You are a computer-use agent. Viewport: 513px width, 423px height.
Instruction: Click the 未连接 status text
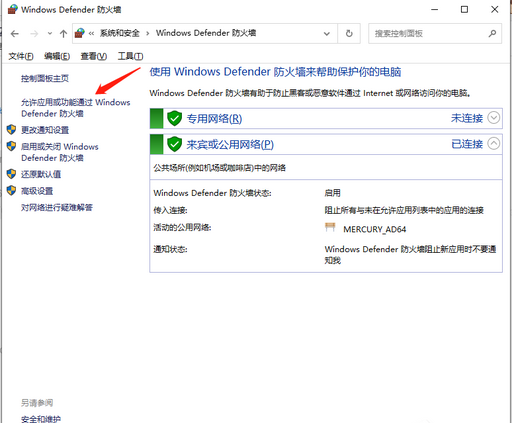[467, 118]
